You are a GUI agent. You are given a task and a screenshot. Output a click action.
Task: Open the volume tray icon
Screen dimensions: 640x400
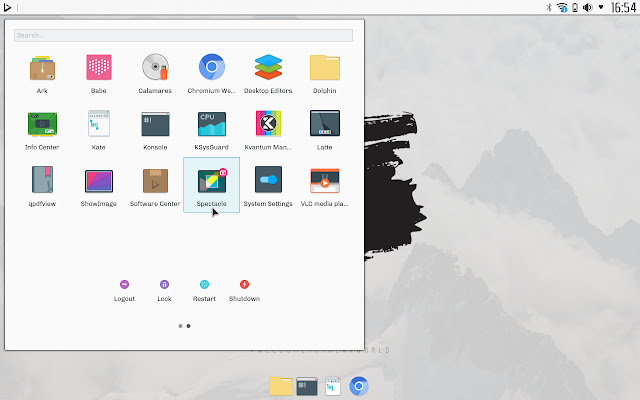[x=587, y=7]
